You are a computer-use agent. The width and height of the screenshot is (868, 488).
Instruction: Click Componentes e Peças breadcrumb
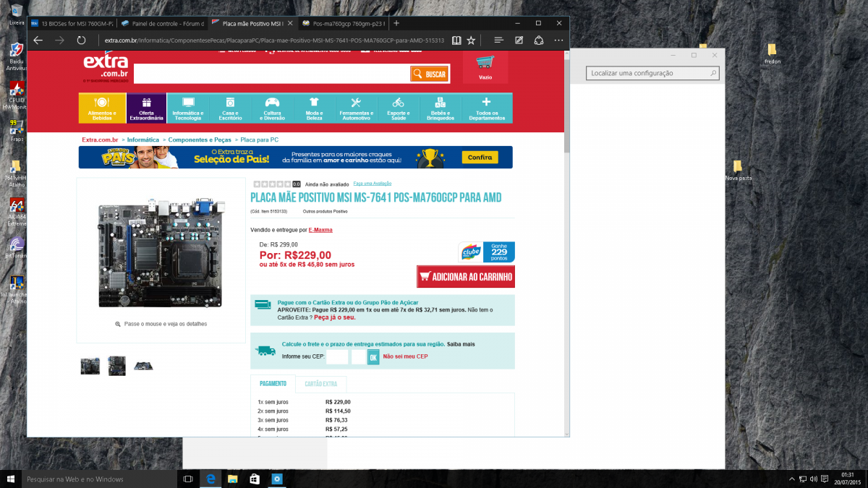[200, 139]
